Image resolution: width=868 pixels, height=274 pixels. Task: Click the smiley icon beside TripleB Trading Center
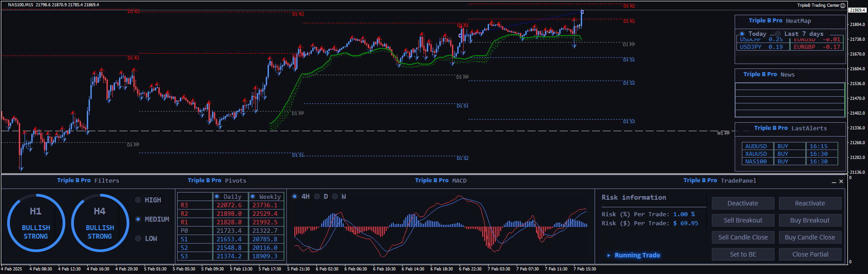[843, 5]
